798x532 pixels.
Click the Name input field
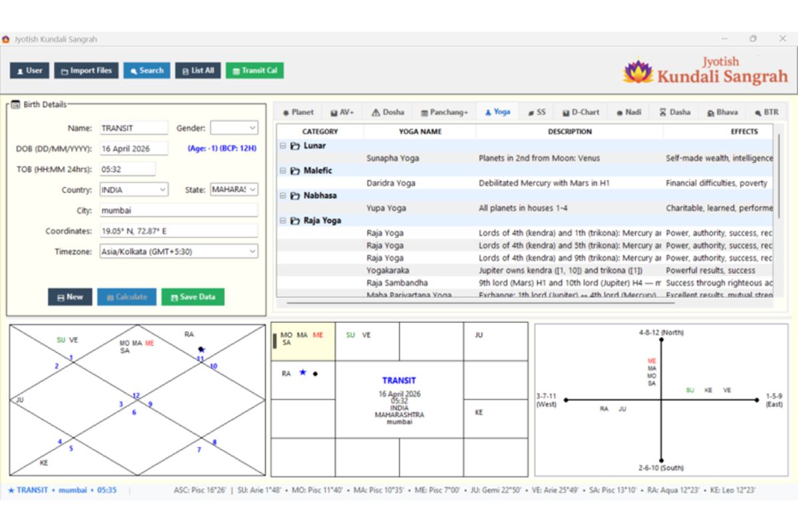(134, 128)
